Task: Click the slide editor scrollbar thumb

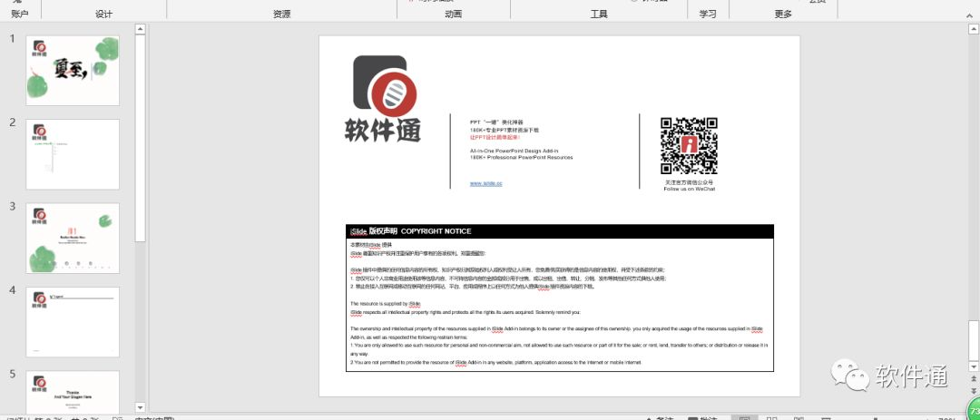Action: click(x=973, y=339)
